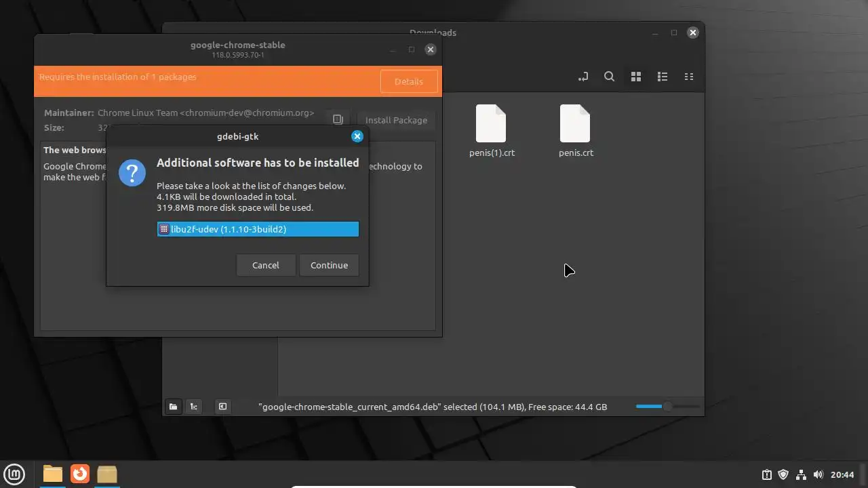Select the penis.crt file
This screenshot has height=488, width=868.
click(x=576, y=131)
